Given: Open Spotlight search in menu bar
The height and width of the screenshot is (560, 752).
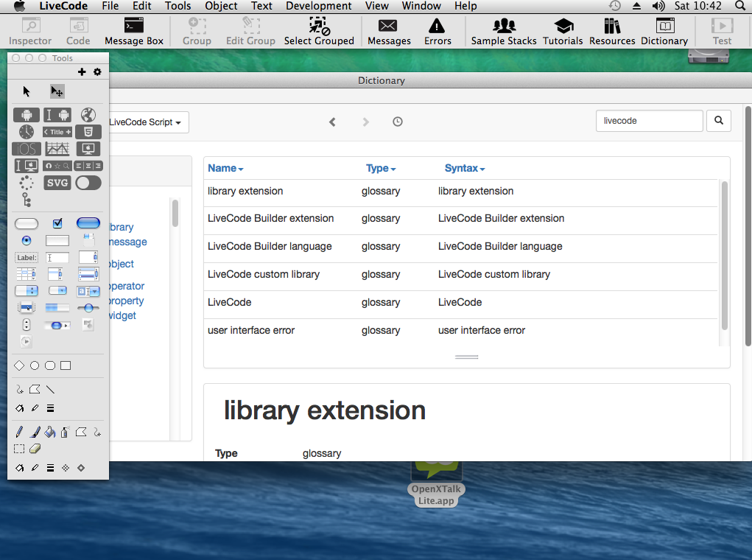Looking at the screenshot, I should [741, 6].
